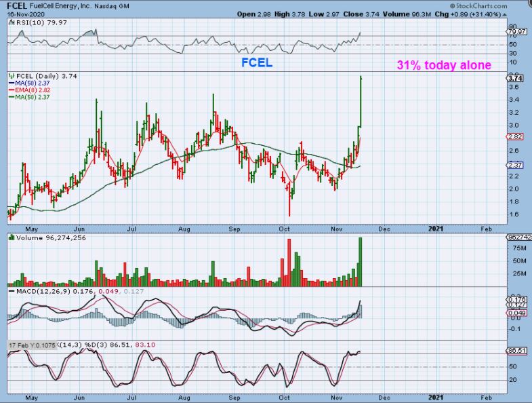
Task: Click the 25M volume axis tick
Action: tap(519, 273)
